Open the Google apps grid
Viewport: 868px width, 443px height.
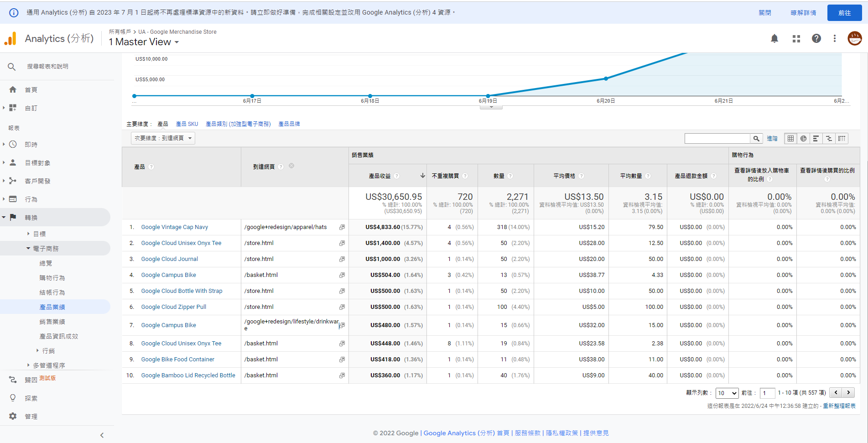pos(796,39)
